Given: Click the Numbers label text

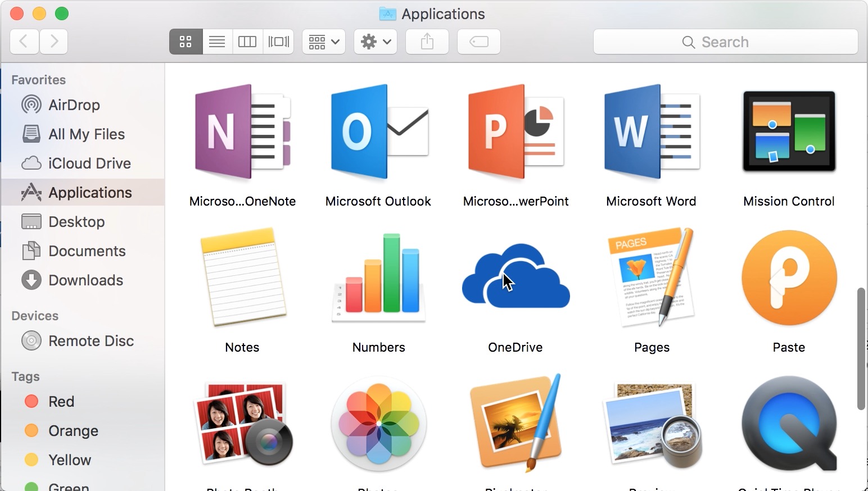Looking at the screenshot, I should coord(379,347).
